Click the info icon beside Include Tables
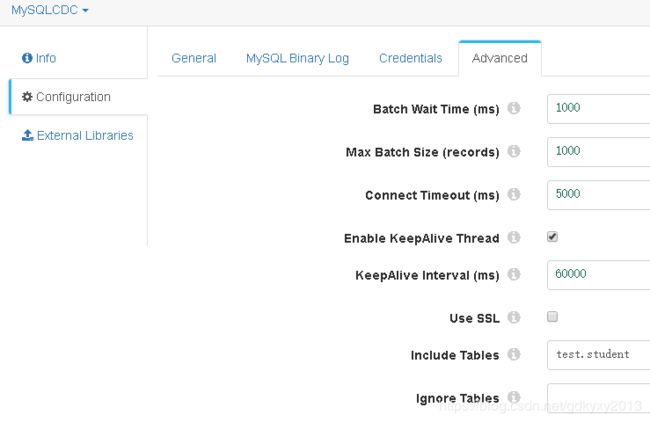Screen dimensions: 650x422 (x=514, y=354)
